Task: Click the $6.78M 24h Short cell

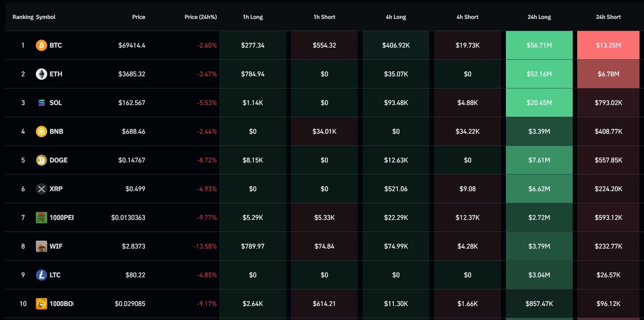Action: tap(608, 74)
